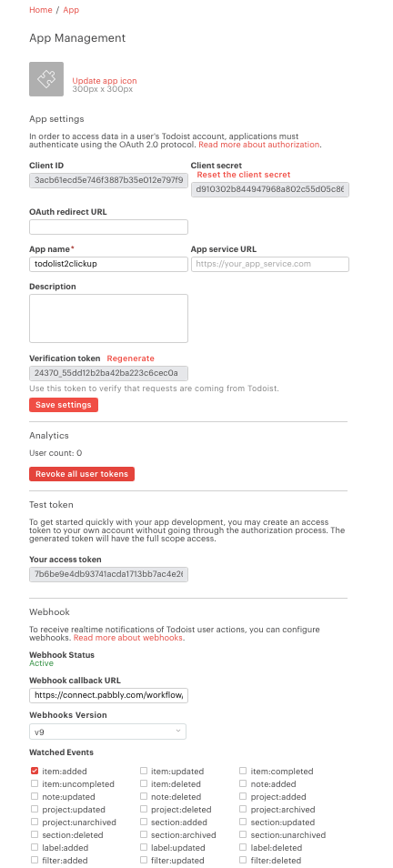Open Read more about webhooks link

(x=128, y=638)
